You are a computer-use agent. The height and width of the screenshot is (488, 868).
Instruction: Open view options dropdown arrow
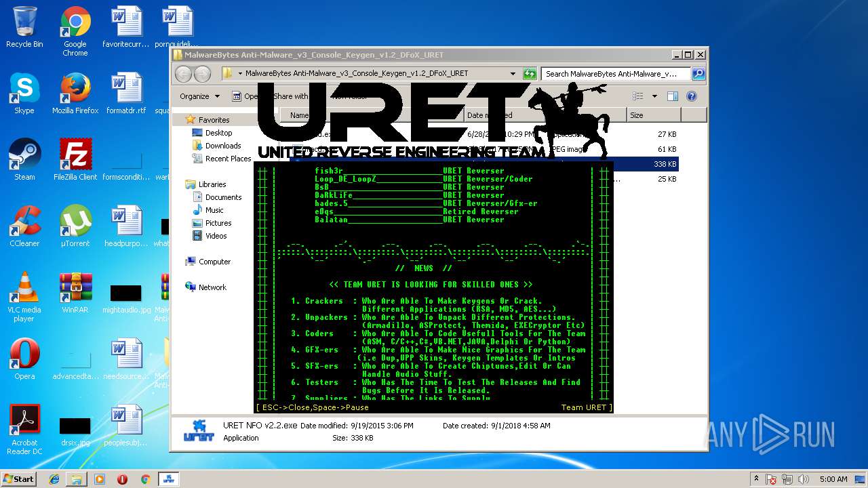654,96
